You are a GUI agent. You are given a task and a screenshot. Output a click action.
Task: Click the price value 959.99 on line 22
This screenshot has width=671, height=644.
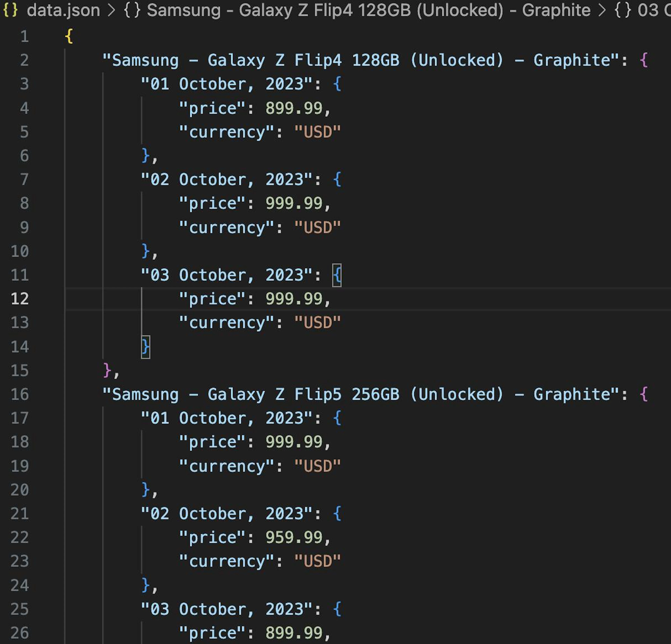tap(294, 537)
